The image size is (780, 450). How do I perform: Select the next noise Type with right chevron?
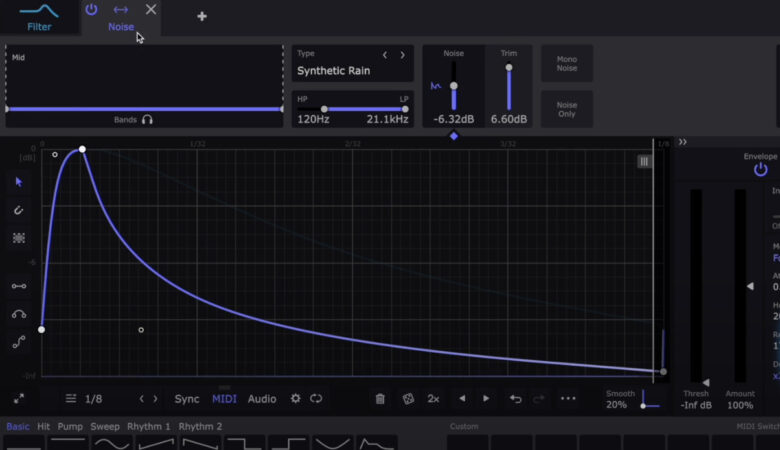402,55
